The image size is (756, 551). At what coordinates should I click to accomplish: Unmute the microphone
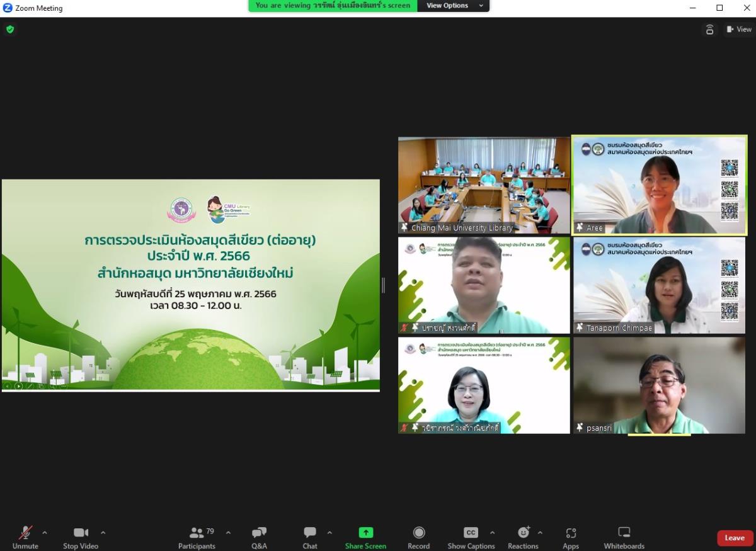25,537
